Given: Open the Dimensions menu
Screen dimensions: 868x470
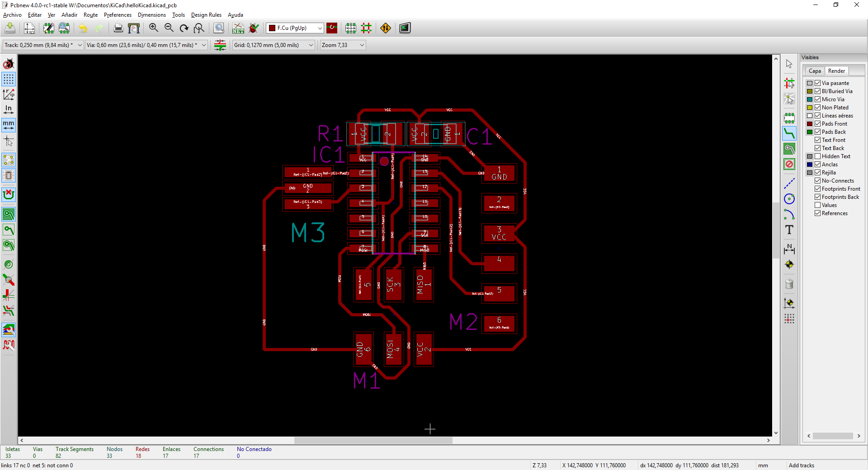Looking at the screenshot, I should [x=151, y=15].
